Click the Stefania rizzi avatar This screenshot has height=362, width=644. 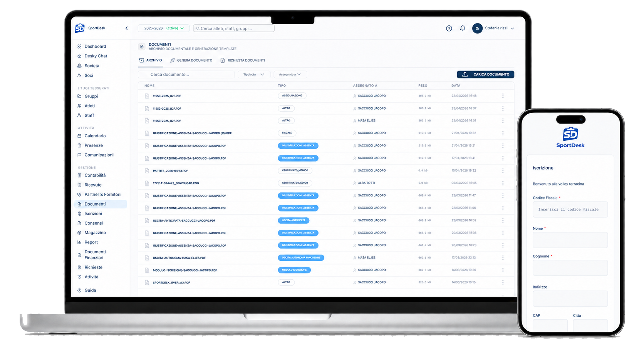477,28
